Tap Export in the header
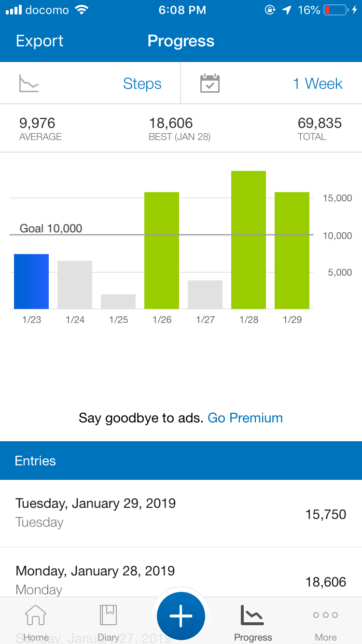The height and width of the screenshot is (644, 362). 40,41
